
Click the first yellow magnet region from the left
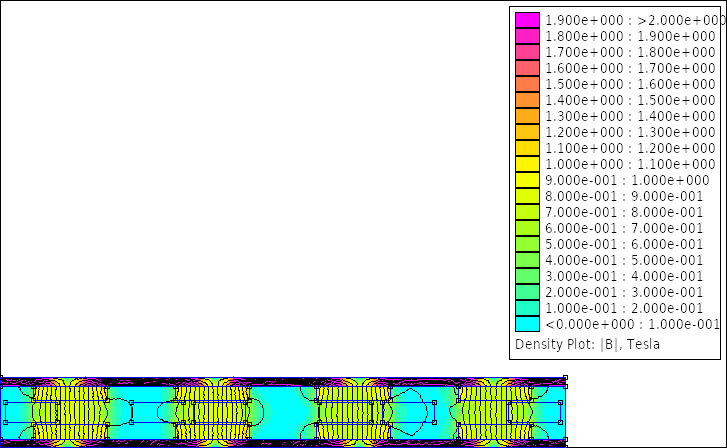point(70,413)
